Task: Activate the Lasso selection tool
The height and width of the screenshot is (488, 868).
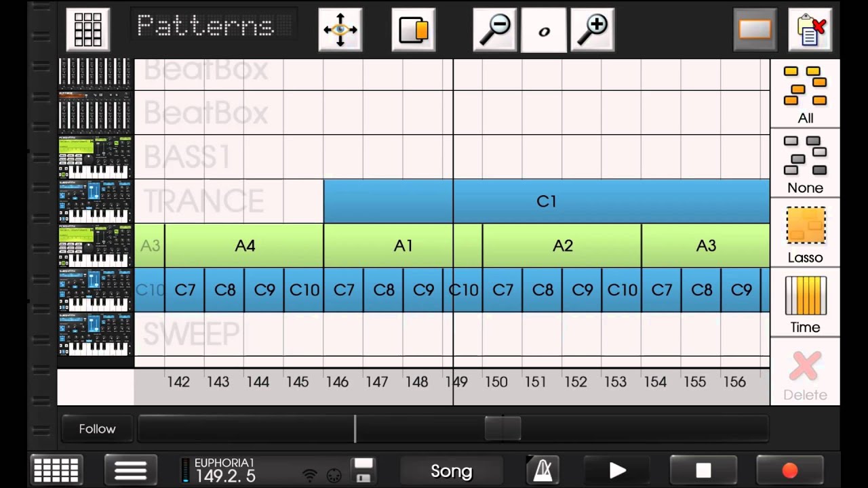Action: pos(805,233)
